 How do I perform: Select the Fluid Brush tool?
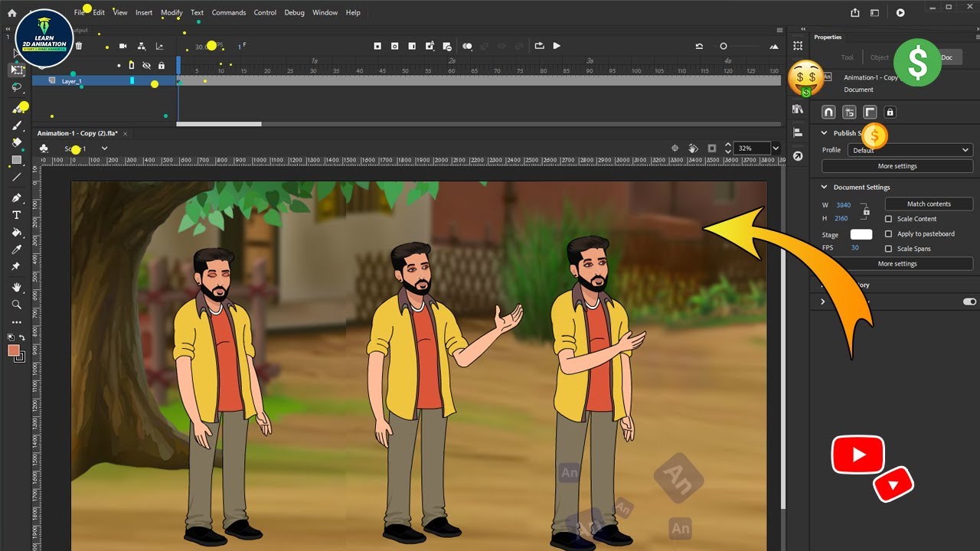pos(16,108)
